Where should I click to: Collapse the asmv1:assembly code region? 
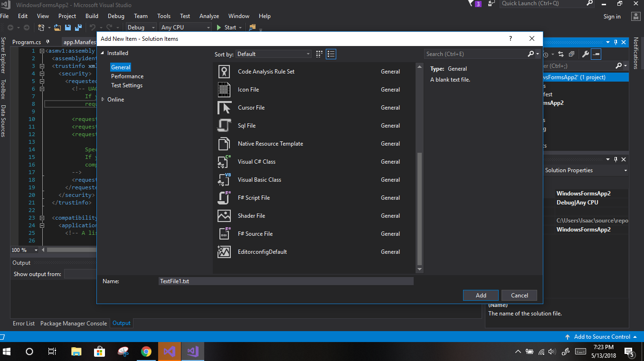pos(42,51)
